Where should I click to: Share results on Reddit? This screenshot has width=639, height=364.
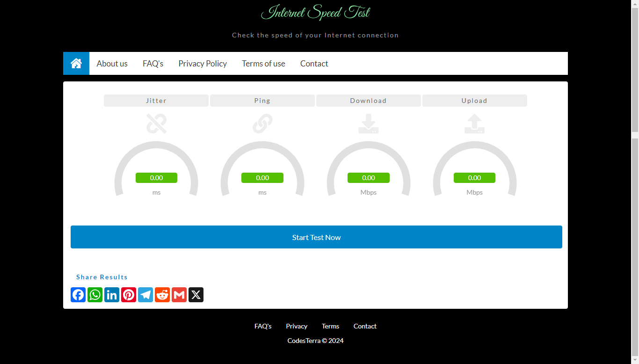click(x=162, y=295)
